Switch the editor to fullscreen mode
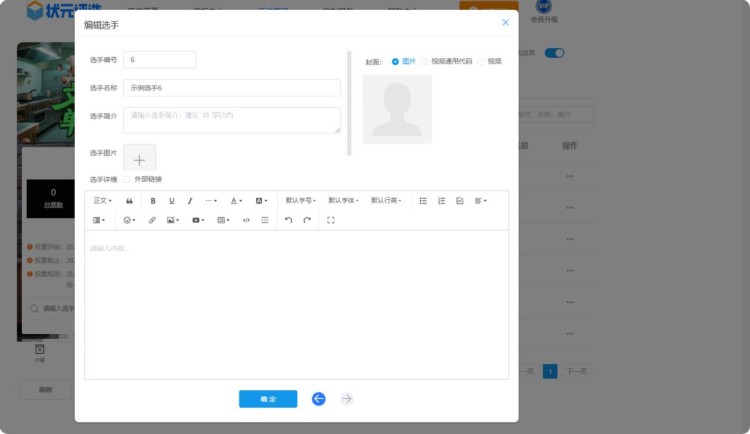The image size is (750, 434). click(331, 220)
